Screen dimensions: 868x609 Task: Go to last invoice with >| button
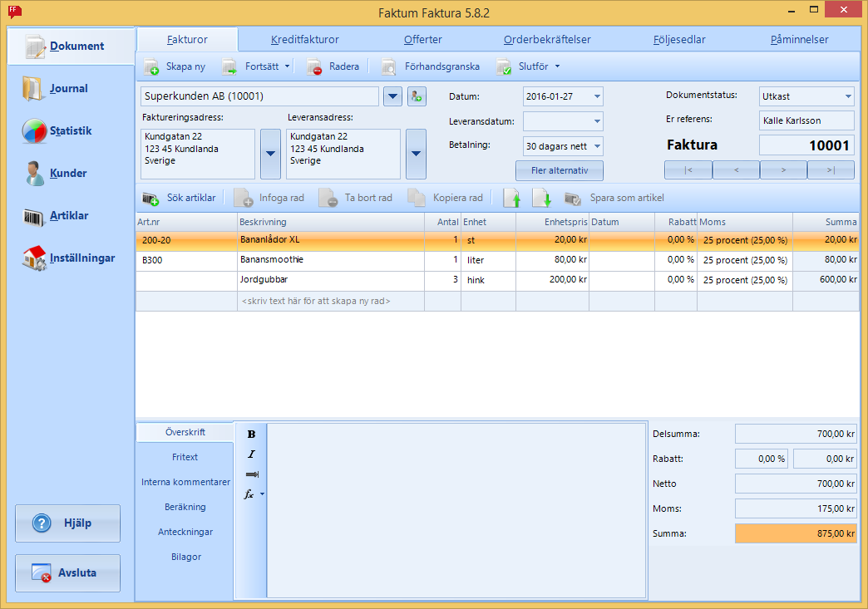[x=831, y=169]
